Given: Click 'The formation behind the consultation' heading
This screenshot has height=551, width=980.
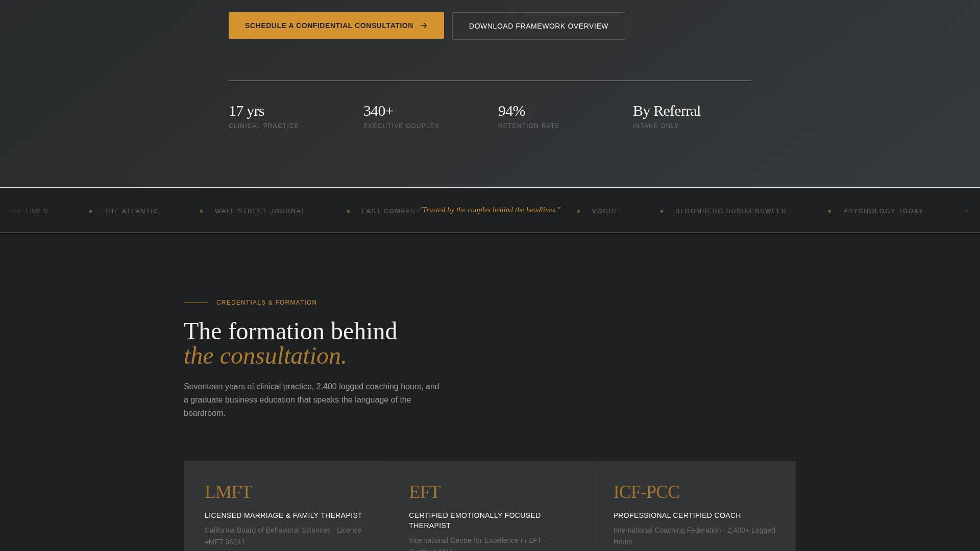Looking at the screenshot, I should 290,343.
